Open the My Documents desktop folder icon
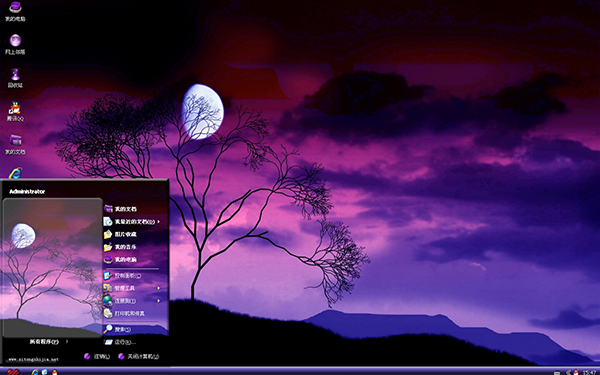This screenshot has width=600, height=375. pyautogui.click(x=15, y=144)
